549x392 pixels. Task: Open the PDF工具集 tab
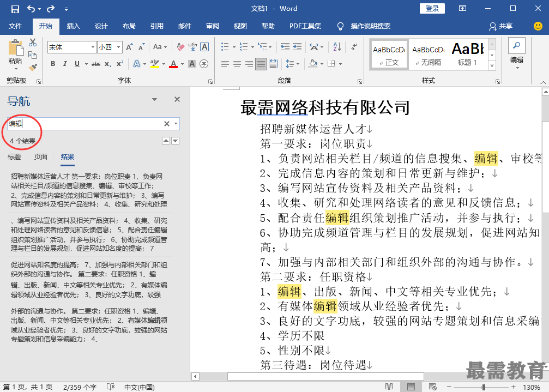coord(305,26)
